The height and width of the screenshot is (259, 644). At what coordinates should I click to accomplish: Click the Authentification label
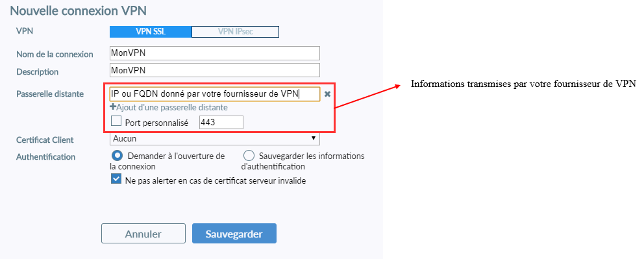click(45, 157)
